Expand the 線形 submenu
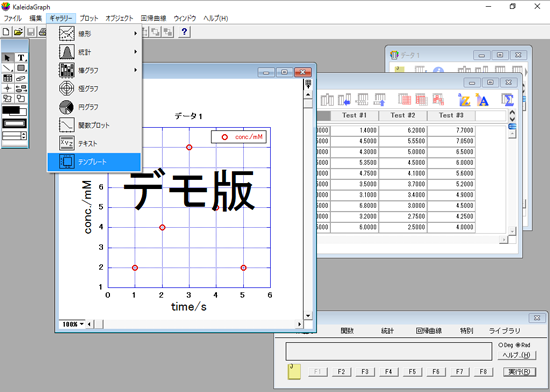Image resolution: width=550 pixels, height=392 pixels. (x=94, y=34)
